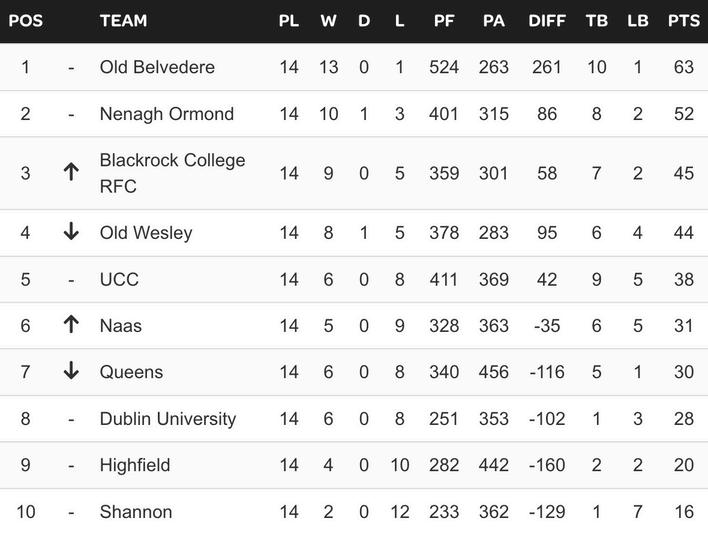This screenshot has height=533, width=708.
Task: Click the TB column header
Action: [596, 21]
